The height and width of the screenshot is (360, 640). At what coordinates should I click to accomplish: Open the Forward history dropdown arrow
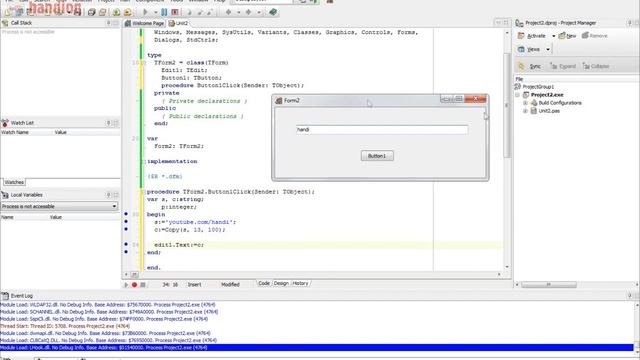pyautogui.click(x=259, y=12)
